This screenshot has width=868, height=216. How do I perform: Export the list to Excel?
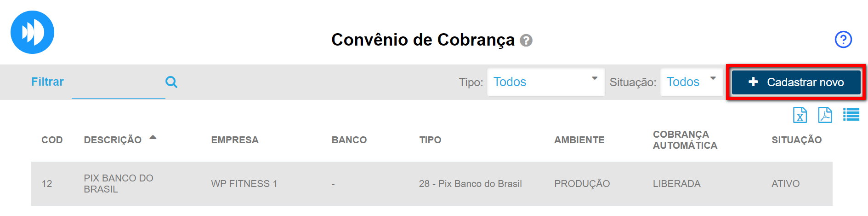coord(800,115)
